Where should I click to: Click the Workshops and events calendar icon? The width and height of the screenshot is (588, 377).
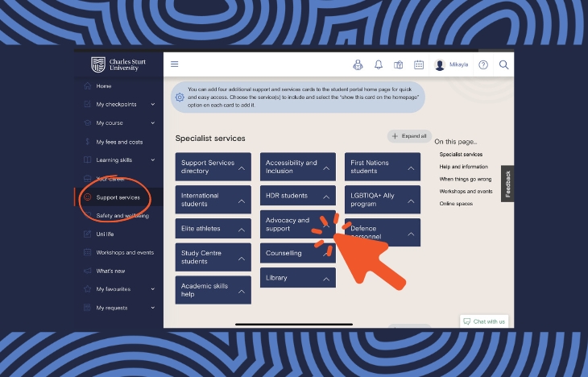[87, 252]
